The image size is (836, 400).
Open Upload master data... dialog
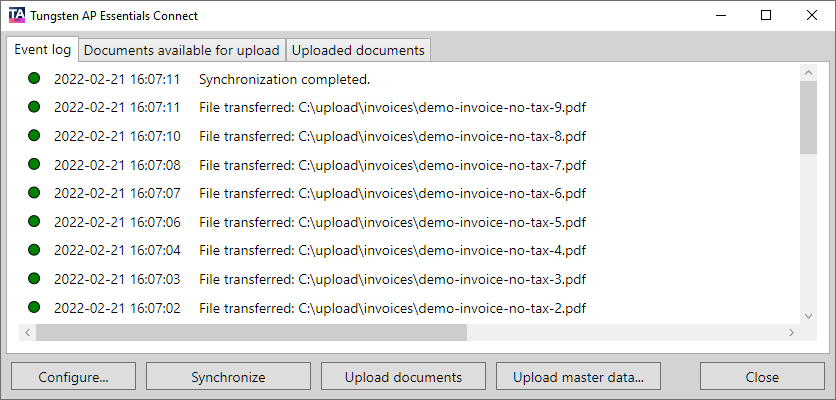[578, 377]
